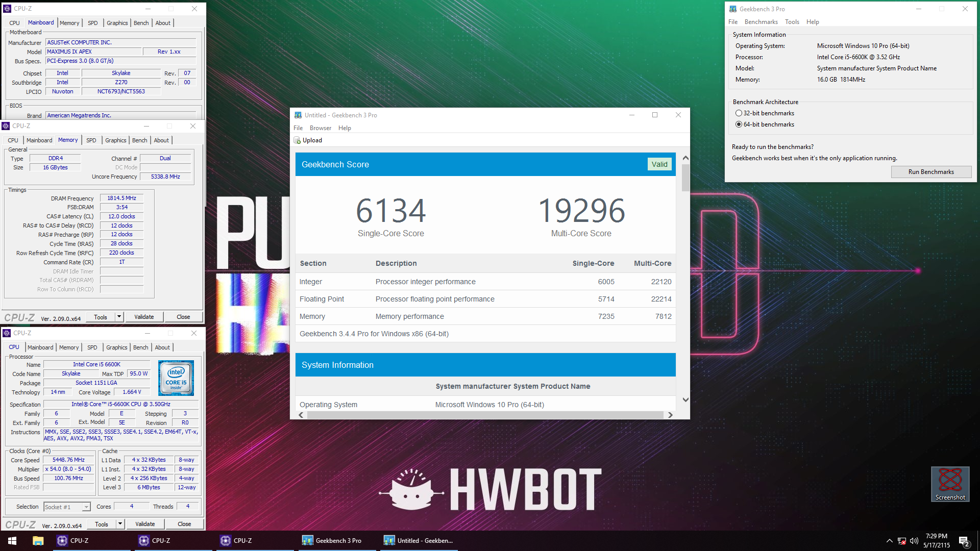Open Browser menu in results window
The width and height of the screenshot is (980, 551).
click(321, 128)
